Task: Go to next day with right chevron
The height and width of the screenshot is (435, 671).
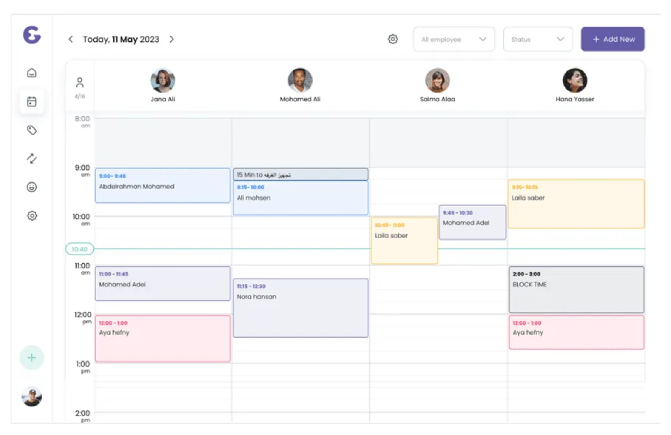Action: 172,40
